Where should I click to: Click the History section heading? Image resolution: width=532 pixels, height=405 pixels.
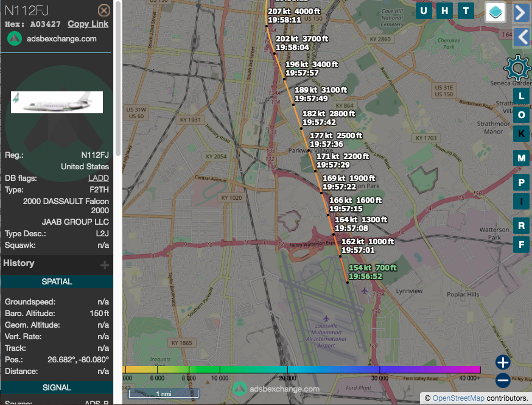point(19,264)
